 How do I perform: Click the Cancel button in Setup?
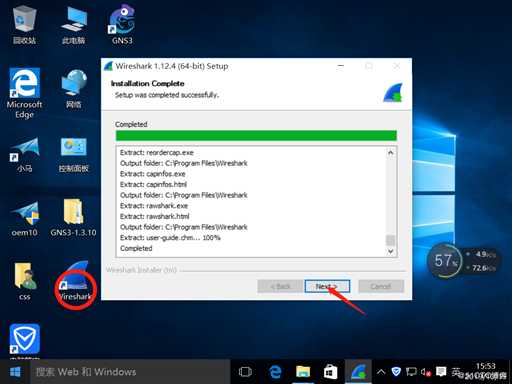381,286
